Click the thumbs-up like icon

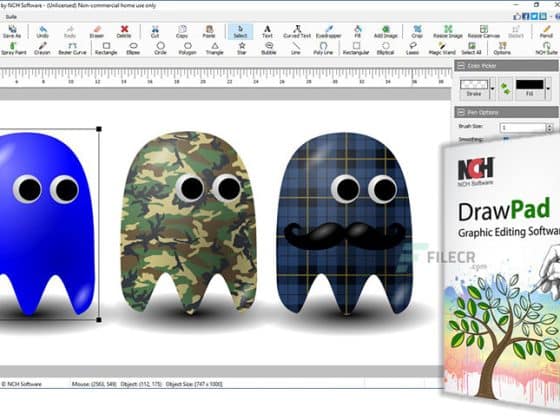coord(517,16)
